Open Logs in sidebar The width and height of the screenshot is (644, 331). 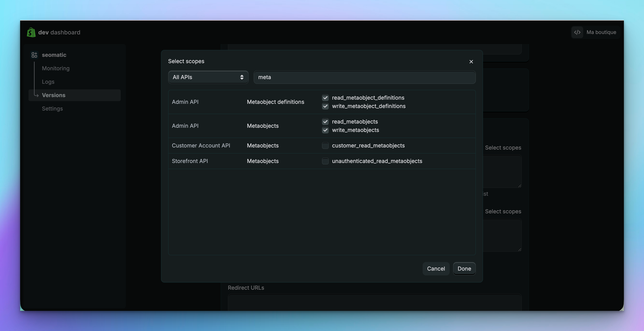[x=48, y=82]
